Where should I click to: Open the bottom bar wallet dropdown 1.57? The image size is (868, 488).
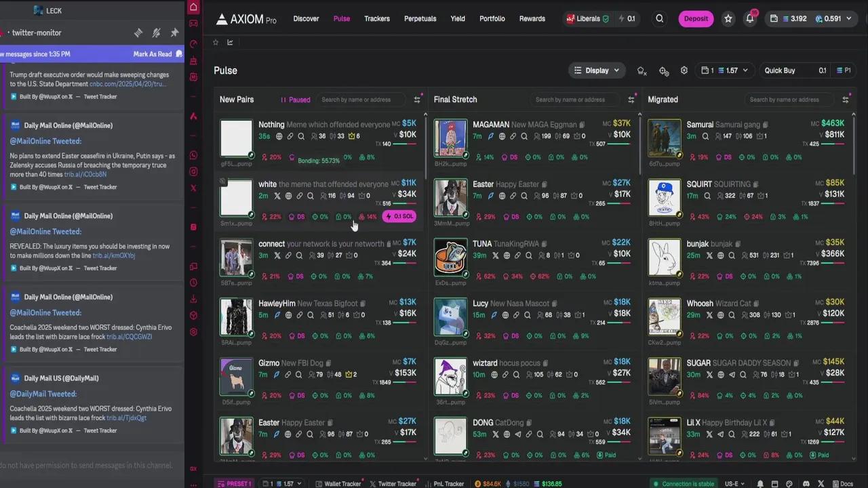click(x=282, y=484)
